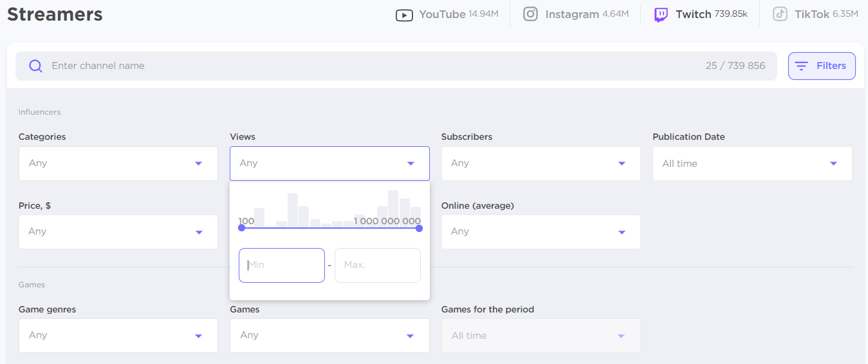Viewport: 868px width, 364px height.
Task: Click the search magnifier icon
Action: 36,66
